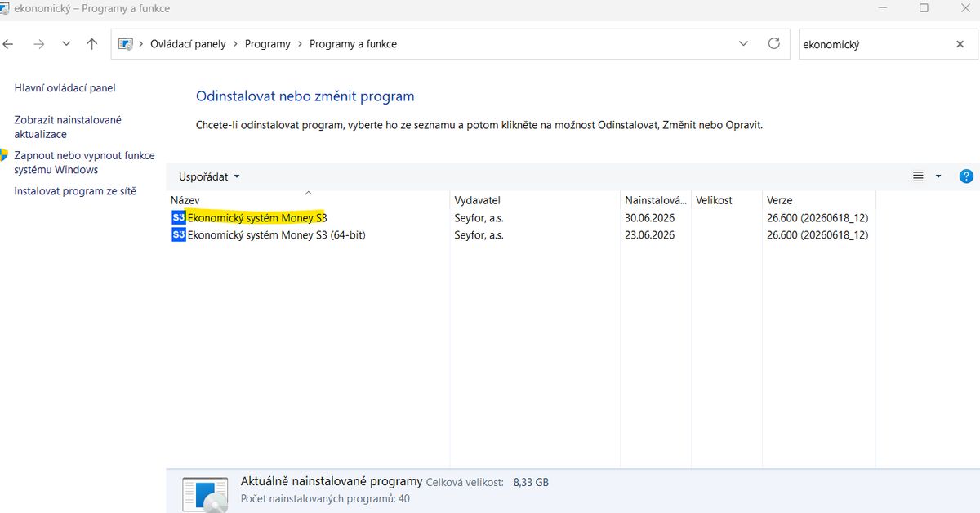Expand address bar history dropdown
This screenshot has width=980, height=513.
pos(743,44)
